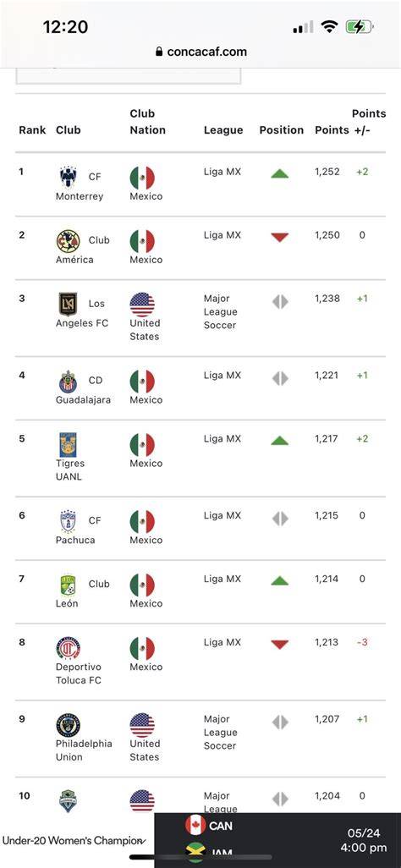This screenshot has width=401, height=868.
Task: Open the Under-20 Women's Championship dropdown
Action: point(74,841)
